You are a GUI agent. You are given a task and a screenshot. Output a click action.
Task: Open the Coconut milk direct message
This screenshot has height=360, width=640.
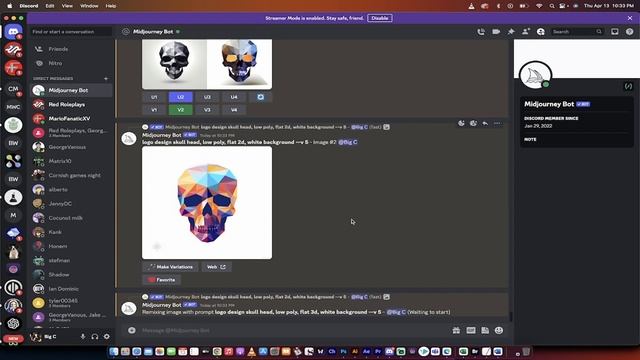[x=71, y=218]
